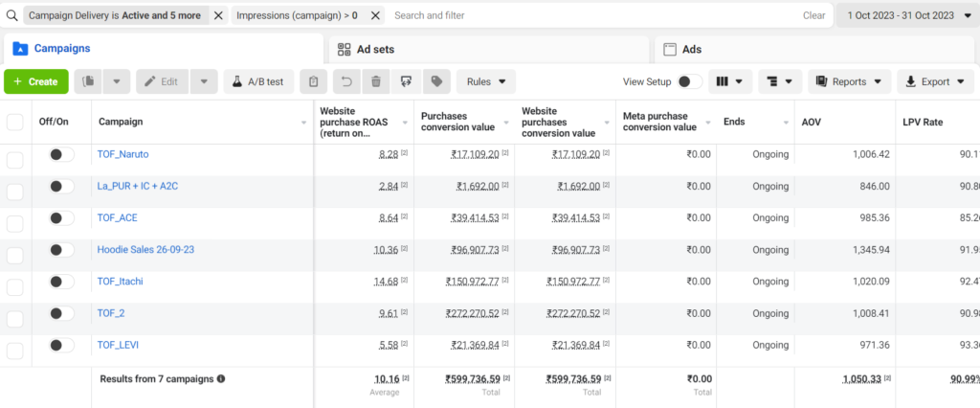
Task: Open the TOF_Itachi campaign link
Action: coord(120,281)
